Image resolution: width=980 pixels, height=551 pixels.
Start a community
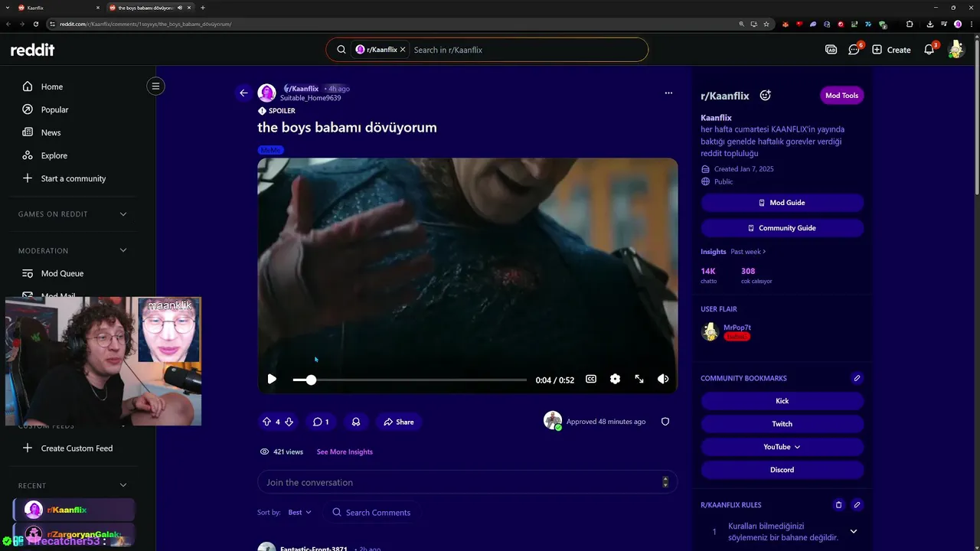pos(74,178)
